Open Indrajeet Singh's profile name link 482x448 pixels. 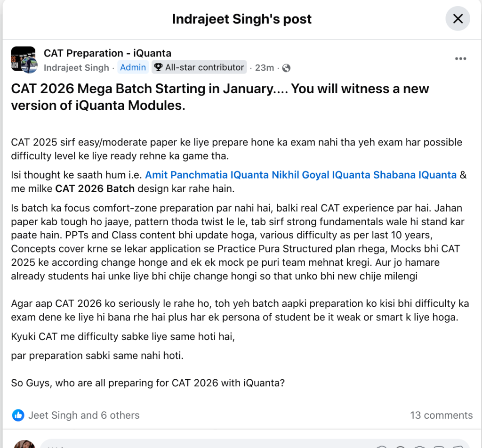[x=76, y=68]
